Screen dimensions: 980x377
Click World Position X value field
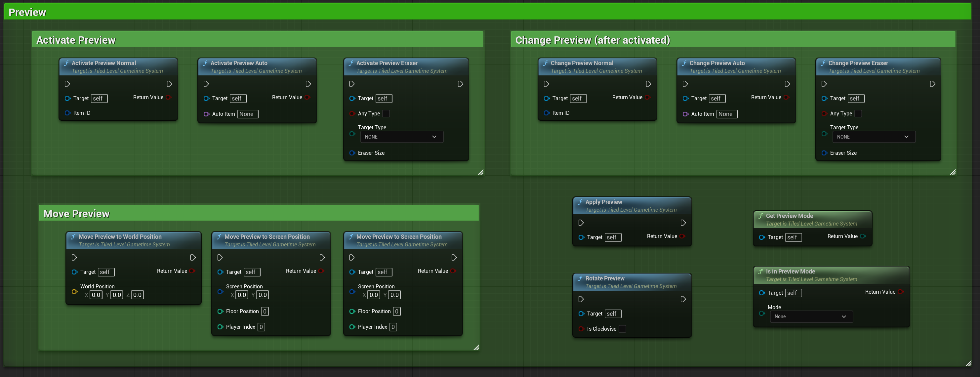96,295
